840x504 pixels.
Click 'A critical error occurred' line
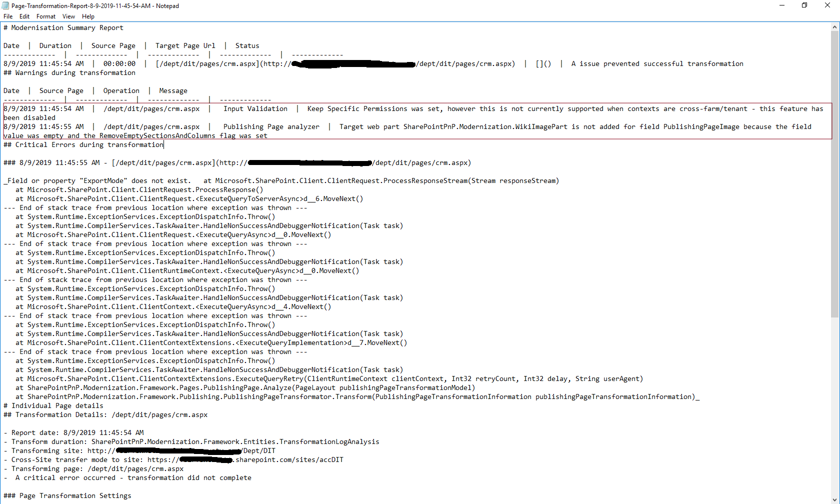pos(127,478)
